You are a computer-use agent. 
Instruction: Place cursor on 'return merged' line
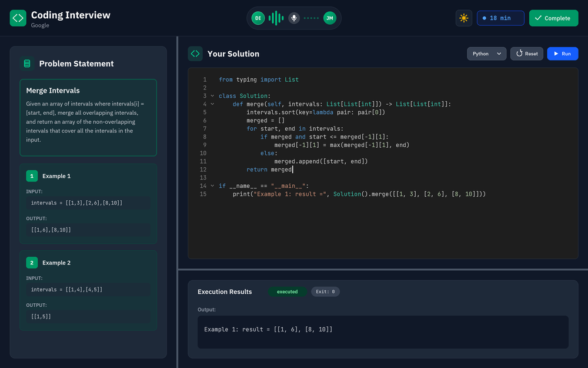click(270, 170)
